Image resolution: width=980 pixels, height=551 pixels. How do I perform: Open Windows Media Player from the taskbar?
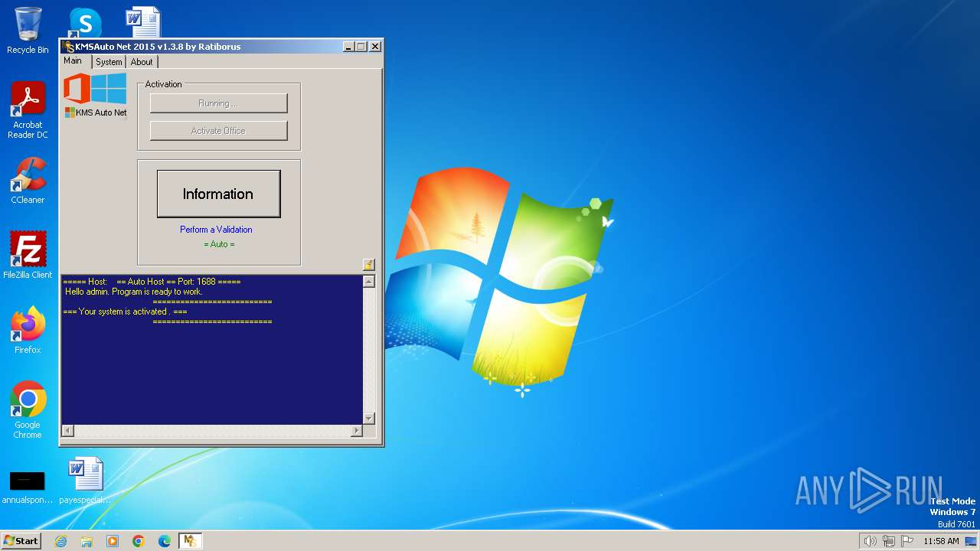113,541
